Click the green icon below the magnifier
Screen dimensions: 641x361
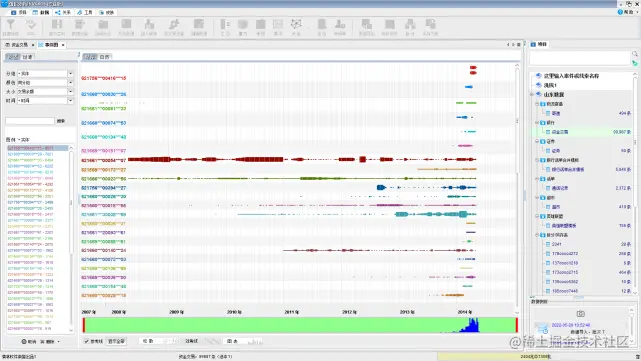click(634, 63)
